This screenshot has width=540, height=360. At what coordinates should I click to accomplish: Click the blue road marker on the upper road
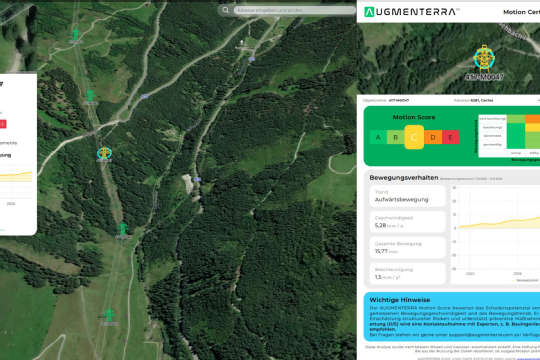(252, 59)
